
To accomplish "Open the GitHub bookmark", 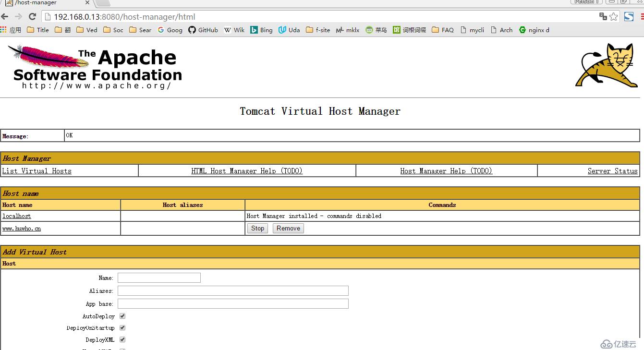I will pyautogui.click(x=203, y=30).
